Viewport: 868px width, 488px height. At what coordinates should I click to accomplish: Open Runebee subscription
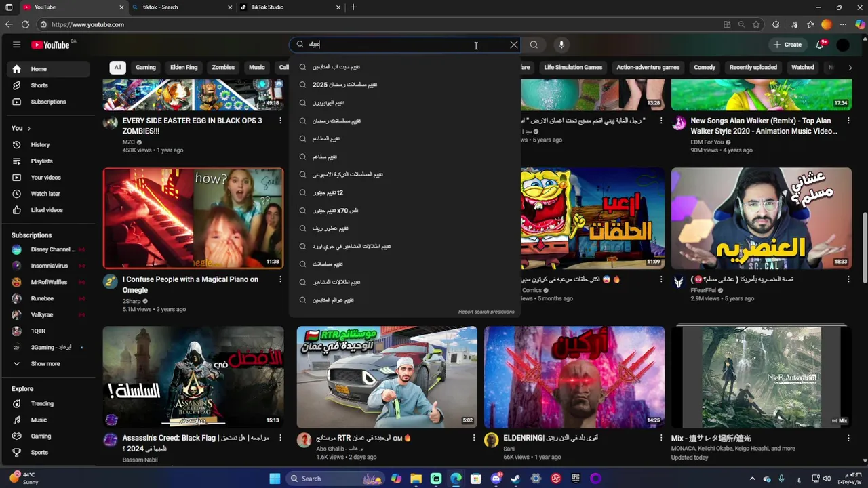[x=48, y=298]
